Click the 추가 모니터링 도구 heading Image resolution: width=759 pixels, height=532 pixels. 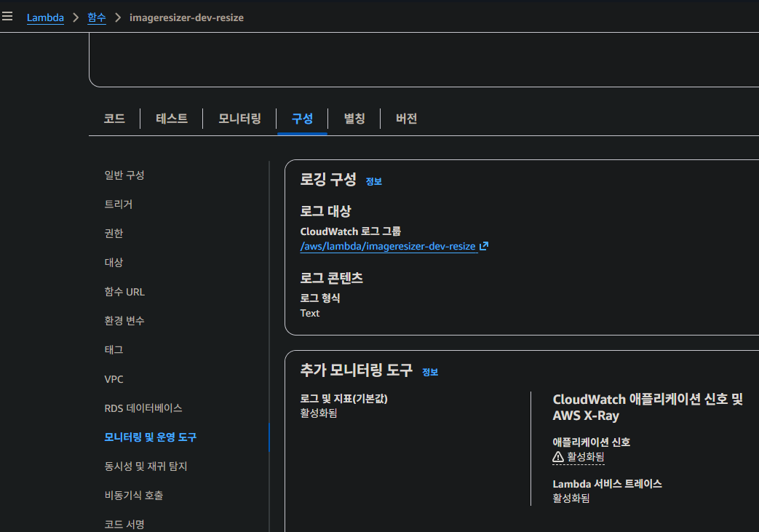click(x=357, y=370)
